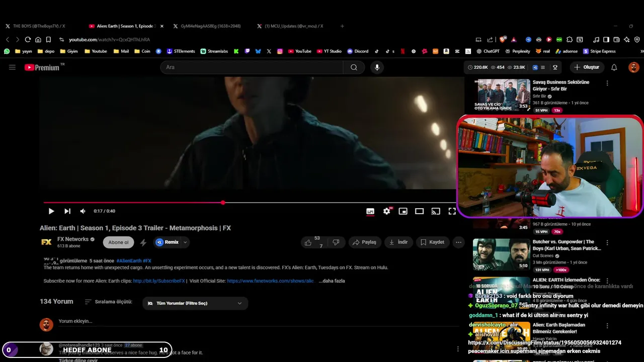The width and height of the screenshot is (644, 362).
Task: Close the Alien: Earth YouTube tab
Action: (x=162, y=26)
